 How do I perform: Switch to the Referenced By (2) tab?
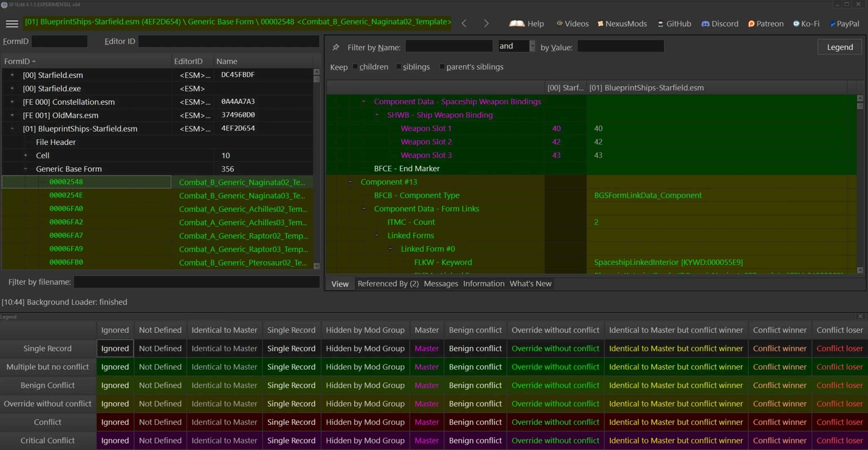point(388,284)
